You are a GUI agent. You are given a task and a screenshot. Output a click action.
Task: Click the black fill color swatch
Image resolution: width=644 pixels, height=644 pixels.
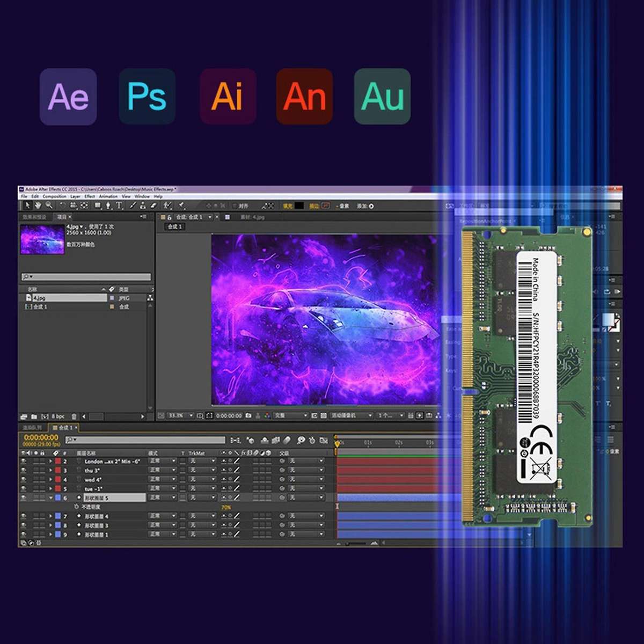[299, 206]
